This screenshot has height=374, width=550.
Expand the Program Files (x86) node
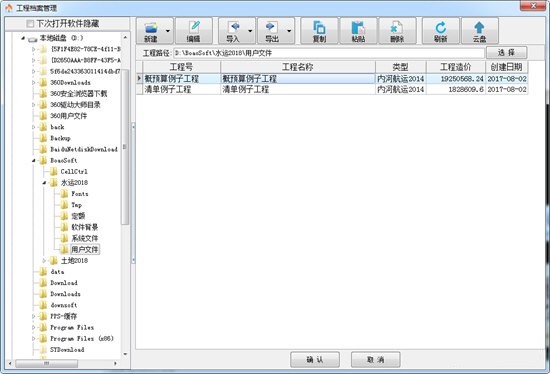tap(34, 339)
